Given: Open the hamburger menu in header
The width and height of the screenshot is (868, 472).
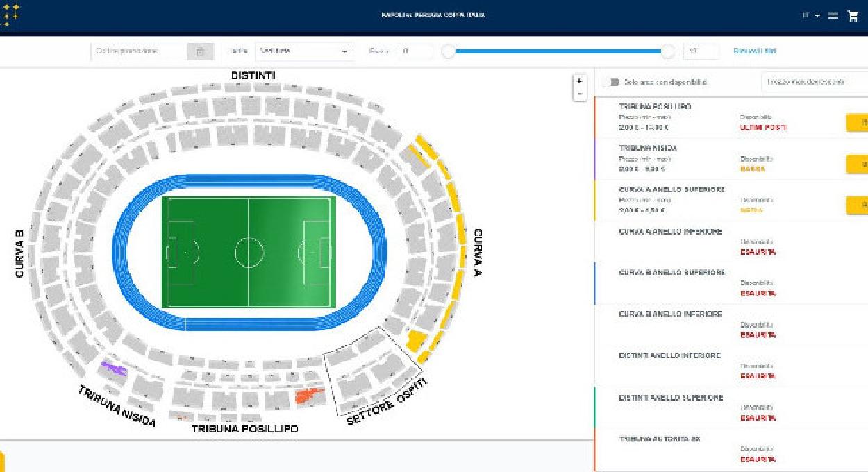Looking at the screenshot, I should [x=833, y=16].
